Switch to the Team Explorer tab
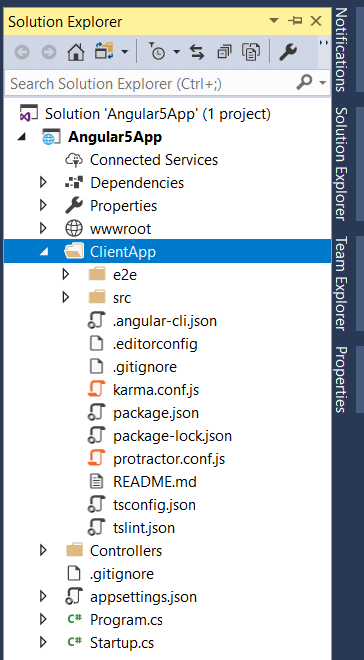 coord(341,284)
